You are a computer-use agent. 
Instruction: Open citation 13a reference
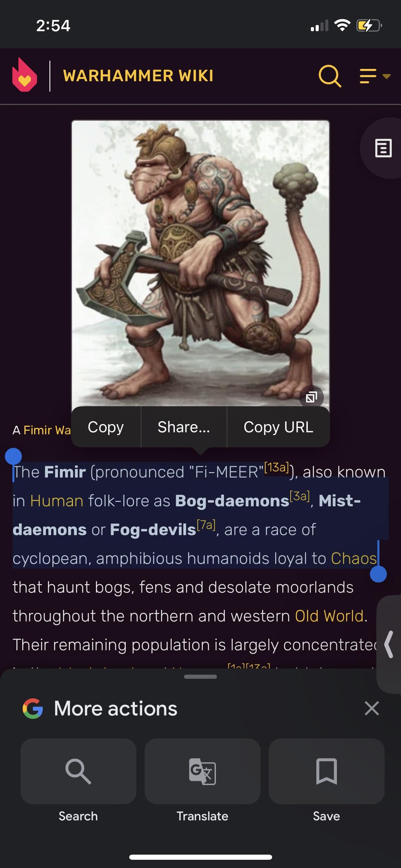point(277,467)
